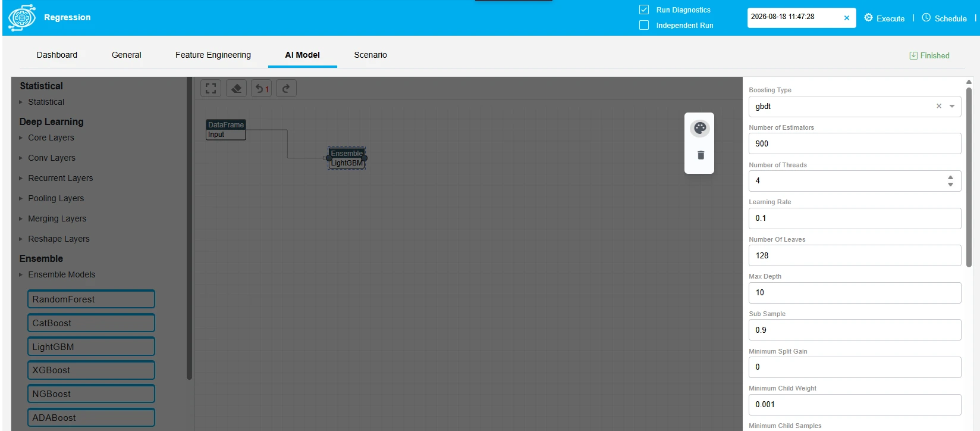Clear the date-time field with the X

847,18
